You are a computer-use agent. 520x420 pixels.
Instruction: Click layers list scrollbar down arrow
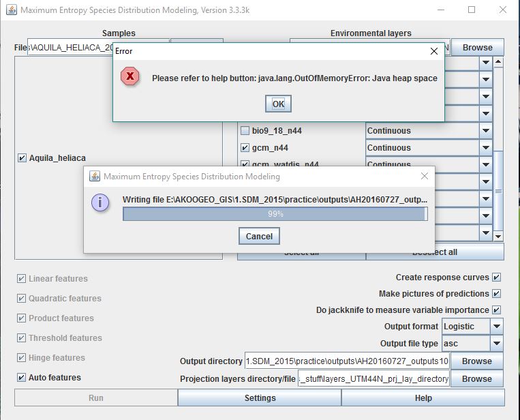(498, 237)
